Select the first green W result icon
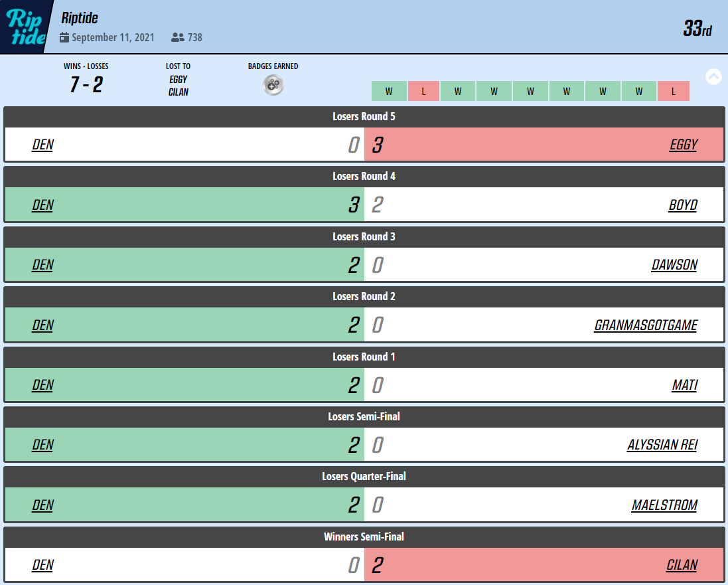 389,91
